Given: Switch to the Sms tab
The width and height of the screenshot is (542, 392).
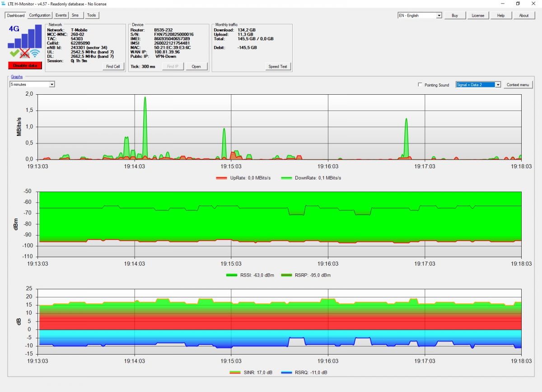Looking at the screenshot, I should point(75,15).
